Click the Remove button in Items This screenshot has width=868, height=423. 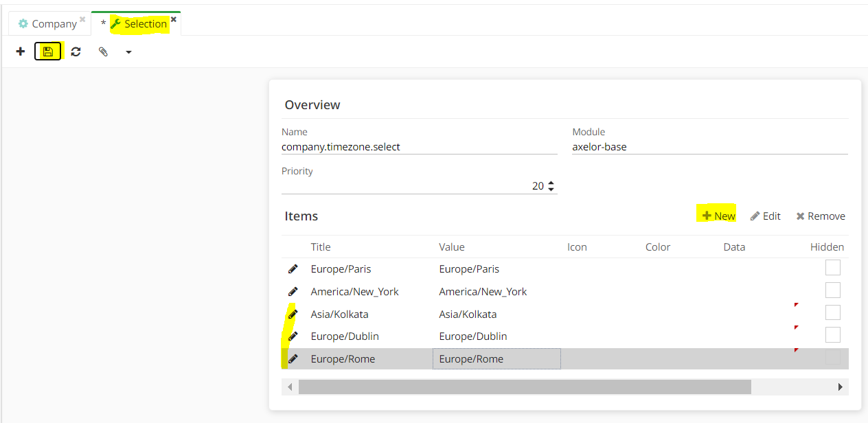tap(821, 216)
